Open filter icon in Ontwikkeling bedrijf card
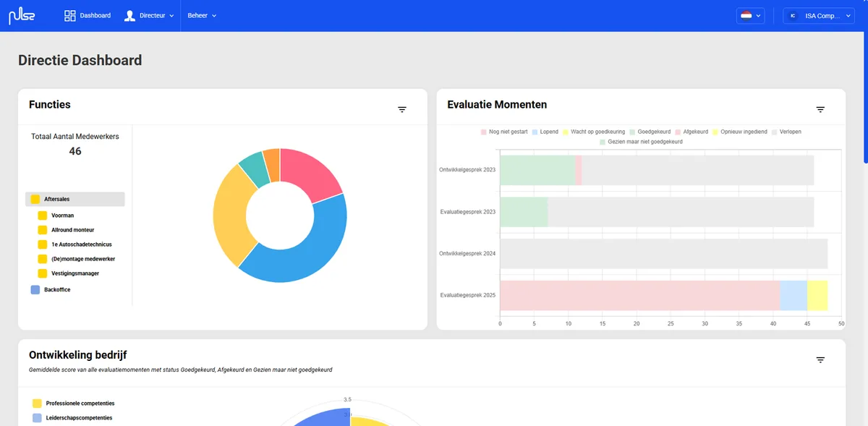This screenshot has width=868, height=426. 820,359
